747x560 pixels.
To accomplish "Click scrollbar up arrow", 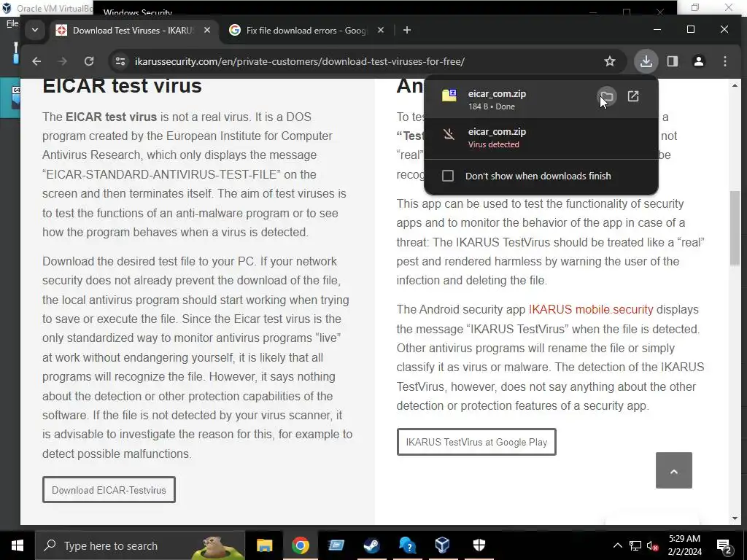I will 735,86.
